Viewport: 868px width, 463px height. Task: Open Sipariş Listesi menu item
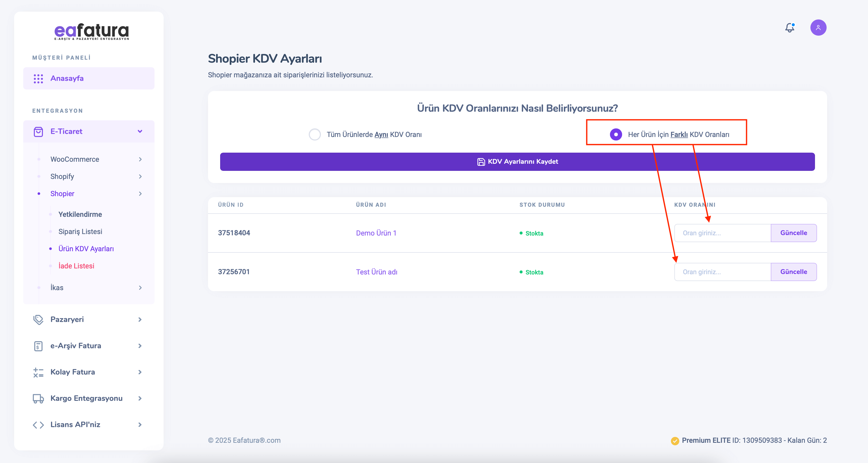click(80, 232)
